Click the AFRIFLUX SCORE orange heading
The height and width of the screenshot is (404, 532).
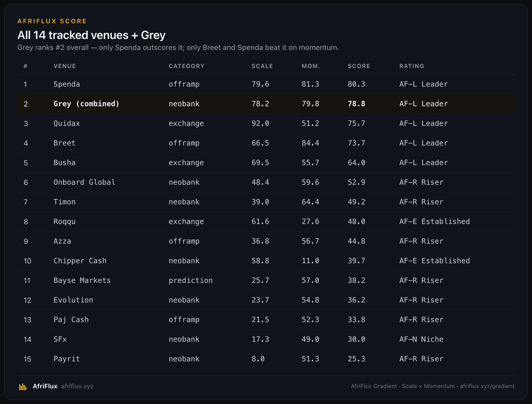coord(52,21)
